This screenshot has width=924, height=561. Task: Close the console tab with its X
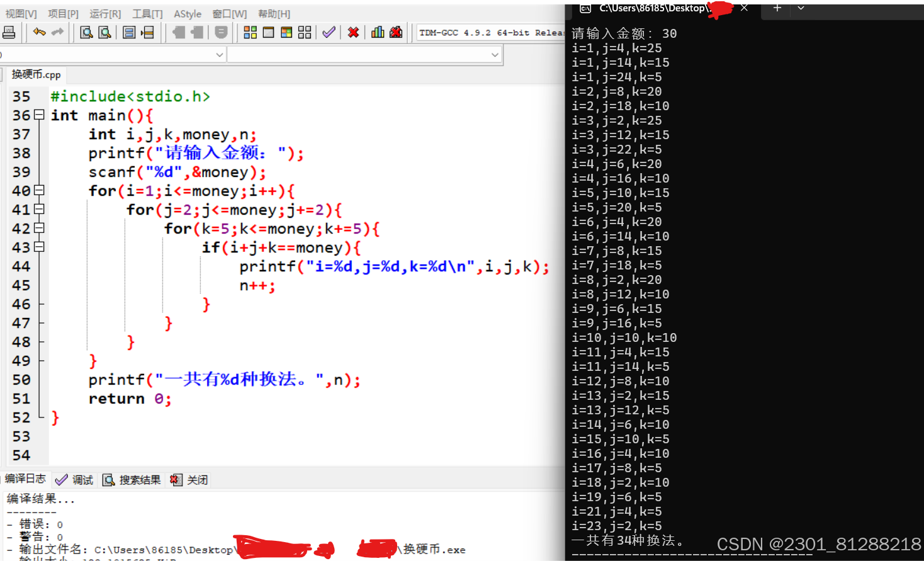click(x=744, y=8)
